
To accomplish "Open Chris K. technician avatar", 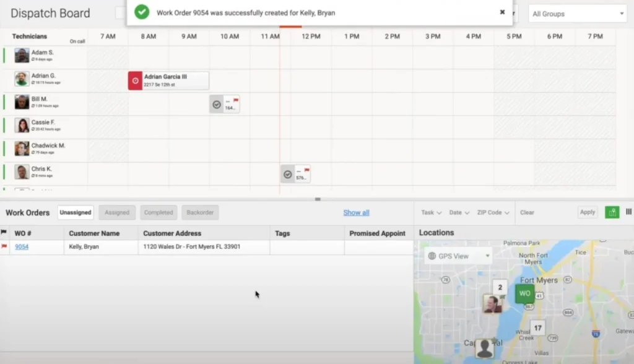I will 22,172.
